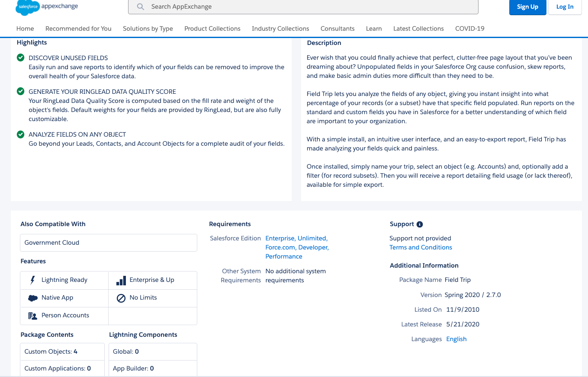Screen dimensions: 588x377
Task: Click the search magnifier icon
Action: [x=140, y=7]
